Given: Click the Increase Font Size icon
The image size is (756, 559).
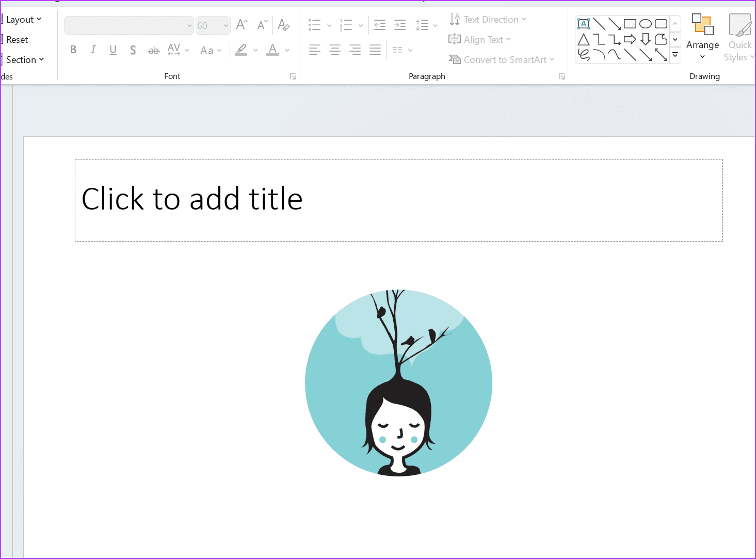Looking at the screenshot, I should tap(242, 25).
